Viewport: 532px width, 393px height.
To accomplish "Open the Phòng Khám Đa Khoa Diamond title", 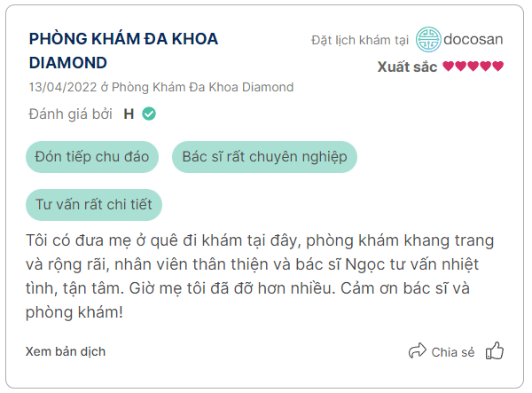I will click(x=123, y=51).
